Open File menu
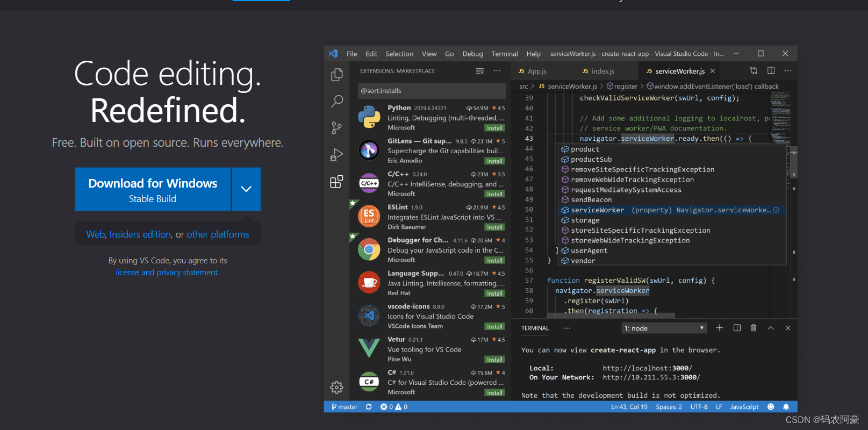The width and height of the screenshot is (868, 430). click(x=352, y=54)
